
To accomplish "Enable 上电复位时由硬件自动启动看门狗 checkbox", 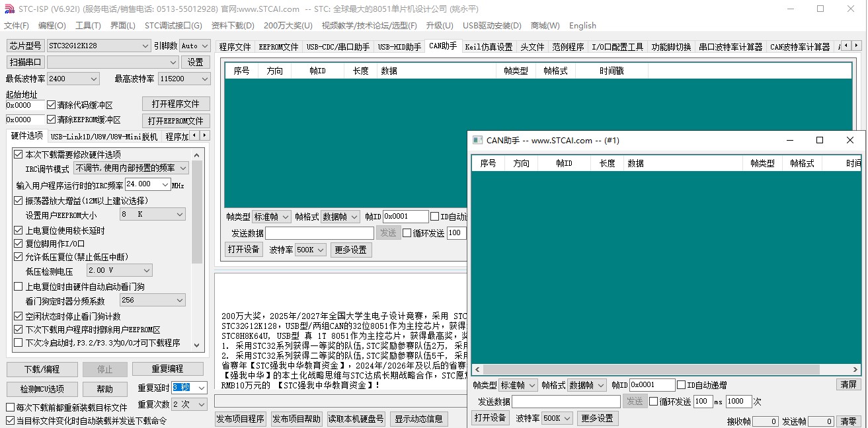I will [19, 287].
